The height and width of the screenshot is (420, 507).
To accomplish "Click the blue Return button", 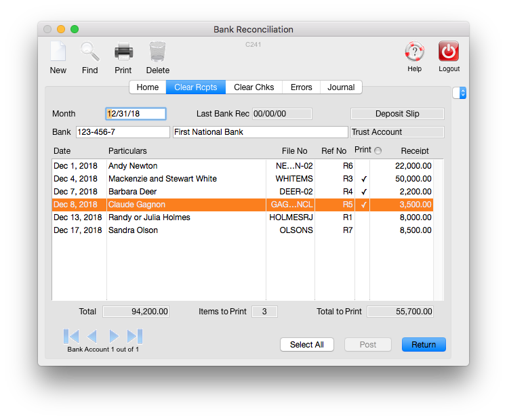I will 424,345.
